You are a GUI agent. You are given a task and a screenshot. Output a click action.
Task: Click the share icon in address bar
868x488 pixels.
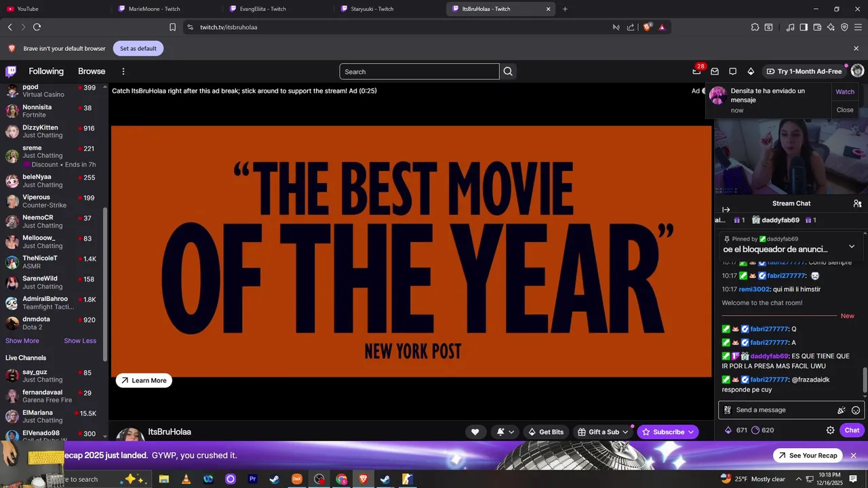631,27
